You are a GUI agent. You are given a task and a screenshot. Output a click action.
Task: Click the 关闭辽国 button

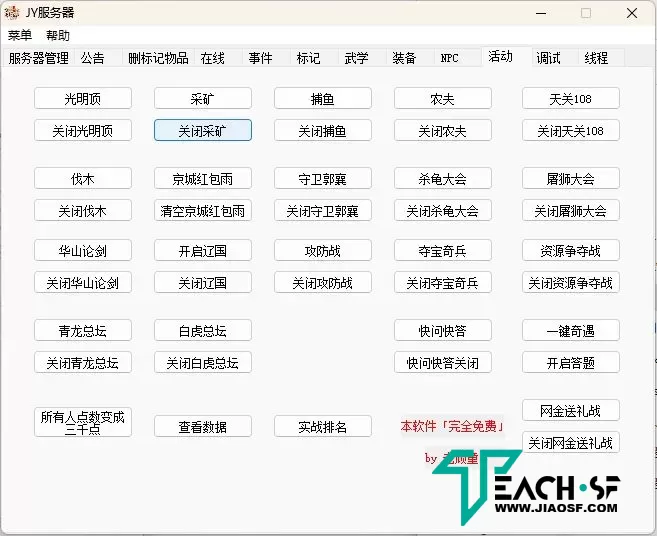pyautogui.click(x=203, y=282)
